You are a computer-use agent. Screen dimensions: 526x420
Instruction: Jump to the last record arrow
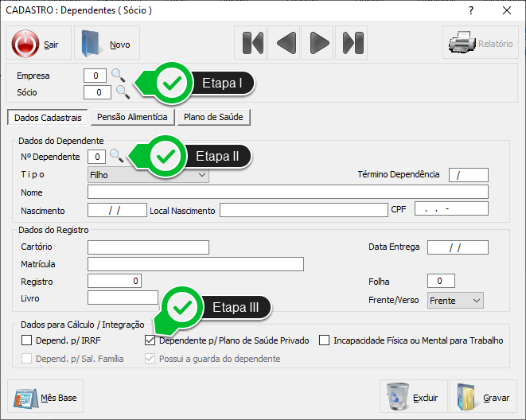[x=351, y=43]
